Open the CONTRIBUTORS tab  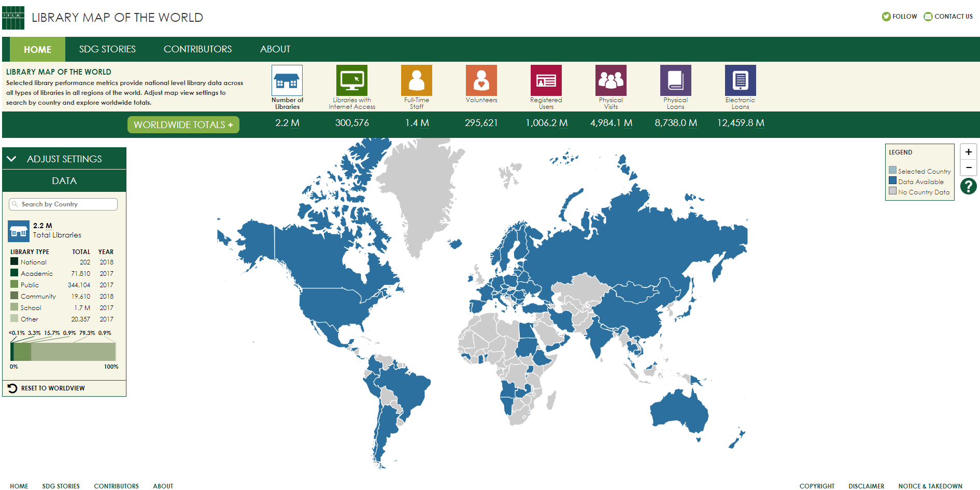197,49
